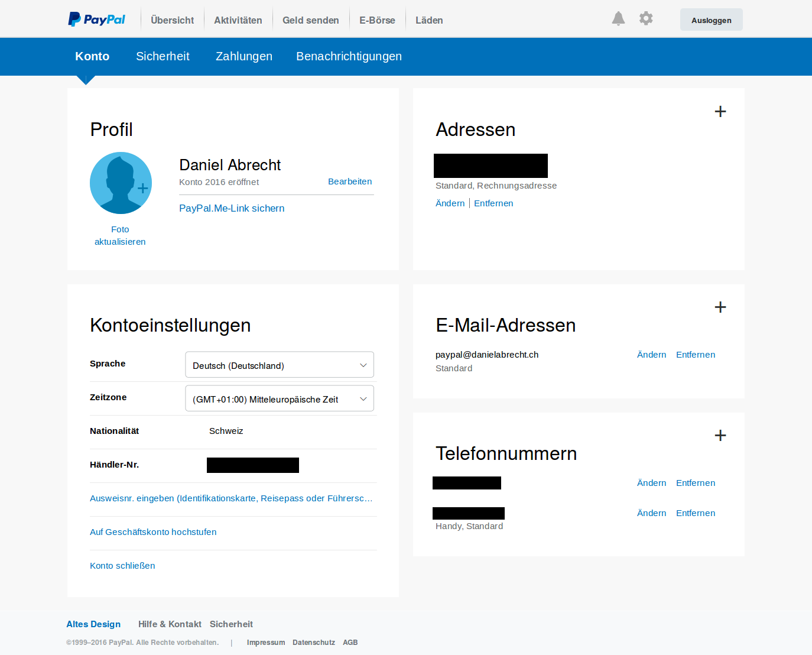This screenshot has height=655, width=812.
Task: Select the Konto tab
Action: pos(92,56)
